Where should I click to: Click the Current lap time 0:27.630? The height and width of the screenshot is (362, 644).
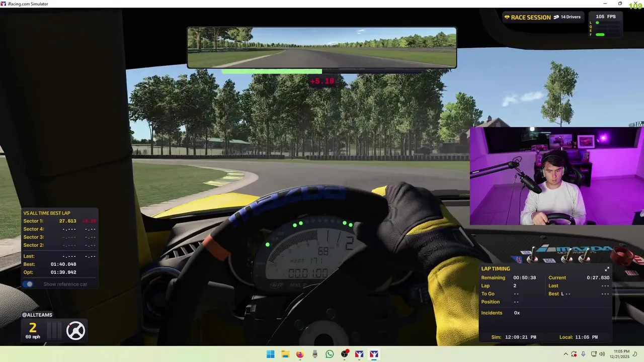click(598, 278)
